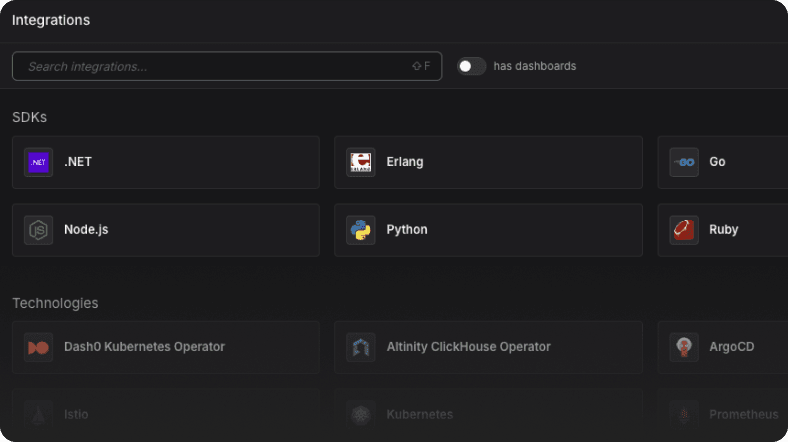
Task: Click the Python snake logo icon
Action: [x=361, y=230]
